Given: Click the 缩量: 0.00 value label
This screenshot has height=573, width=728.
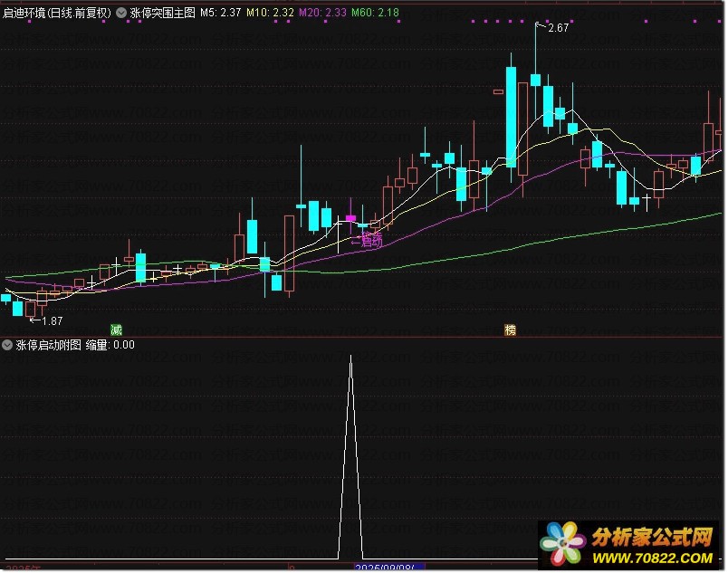Looking at the screenshot, I should click(110, 345).
